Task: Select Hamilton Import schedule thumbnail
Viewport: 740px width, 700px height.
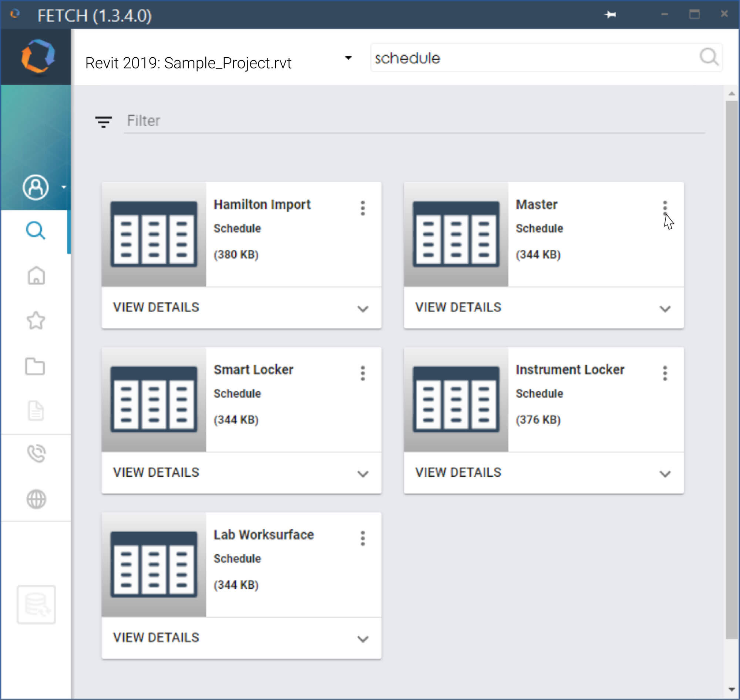Action: (154, 234)
